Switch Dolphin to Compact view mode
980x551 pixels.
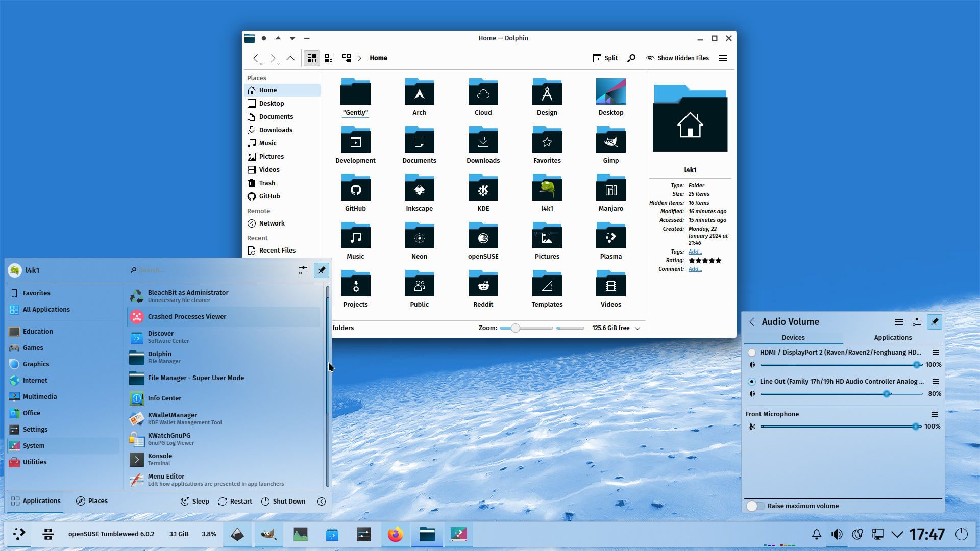coord(329,58)
